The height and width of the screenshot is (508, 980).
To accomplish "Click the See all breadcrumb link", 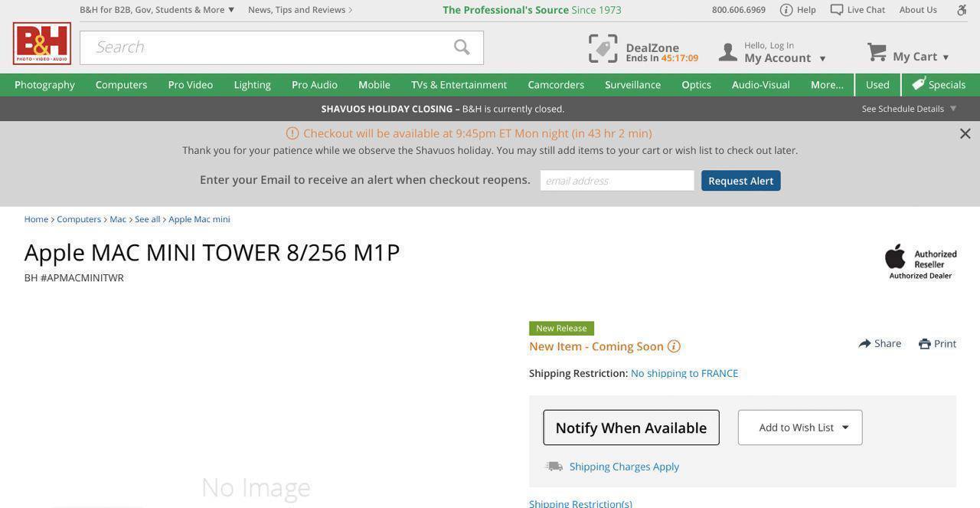I will coord(148,219).
